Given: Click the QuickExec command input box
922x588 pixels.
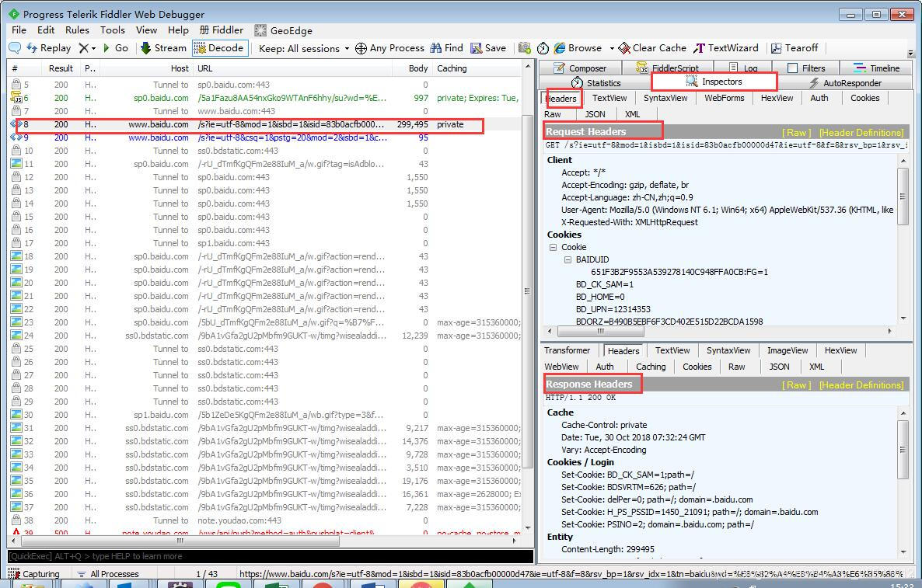Looking at the screenshot, I should 271,556.
